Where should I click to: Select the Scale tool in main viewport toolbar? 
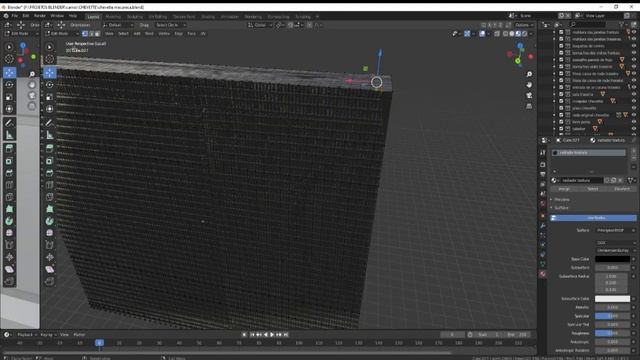[x=49, y=97]
